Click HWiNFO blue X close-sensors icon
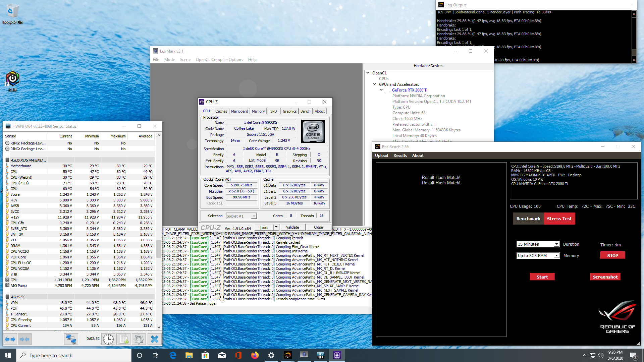Viewport: 644px width, 362px height. coord(154,339)
